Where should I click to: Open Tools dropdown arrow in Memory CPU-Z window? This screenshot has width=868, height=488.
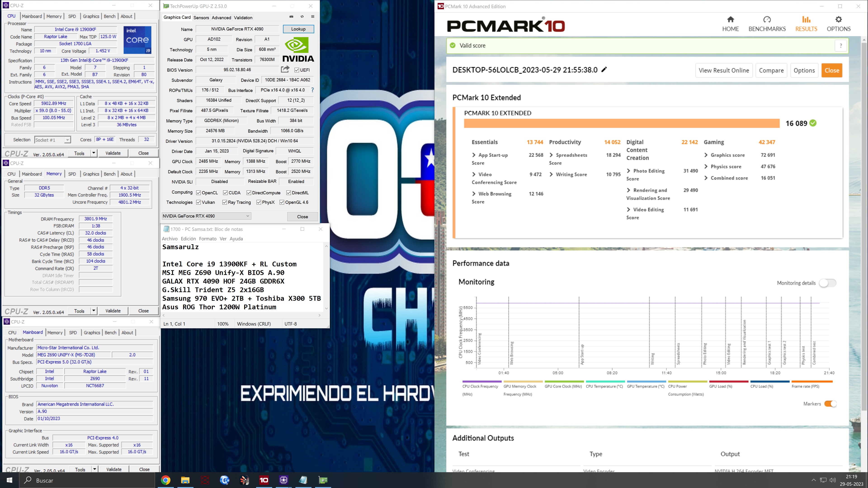tap(94, 311)
